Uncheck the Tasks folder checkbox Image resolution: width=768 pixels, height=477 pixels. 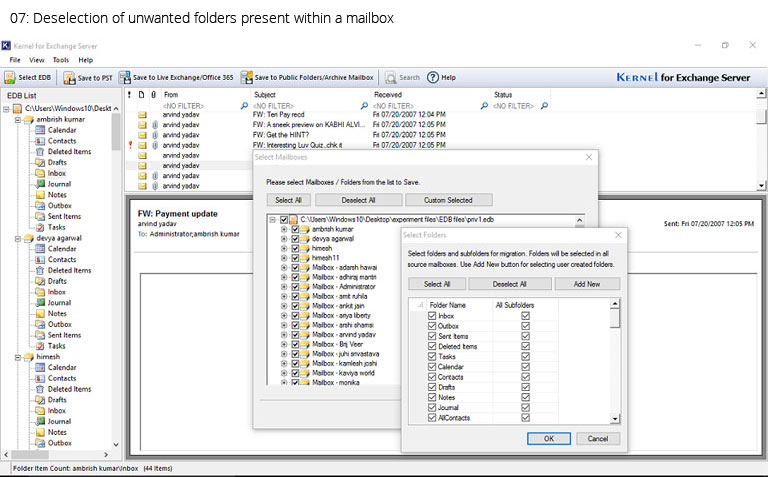(432, 357)
